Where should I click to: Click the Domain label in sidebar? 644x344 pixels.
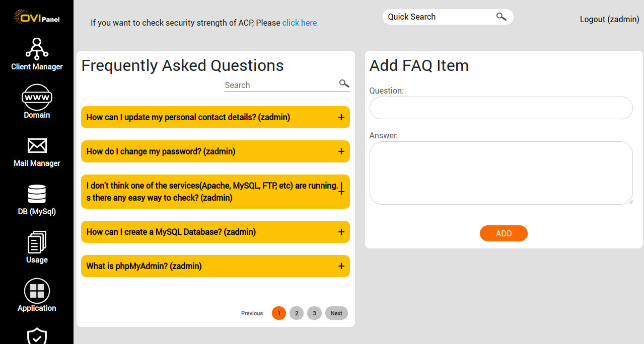tap(37, 115)
